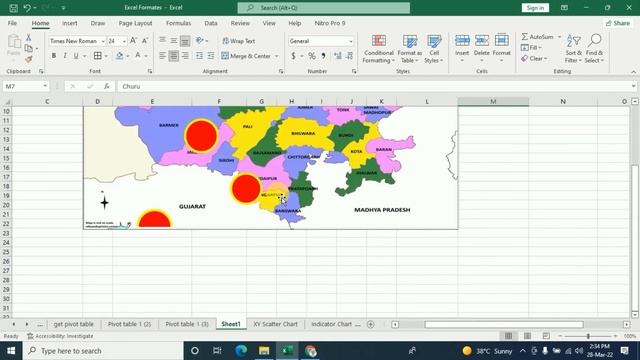The height and width of the screenshot is (360, 640).
Task: Click the Format cells icon
Action: 502,40
